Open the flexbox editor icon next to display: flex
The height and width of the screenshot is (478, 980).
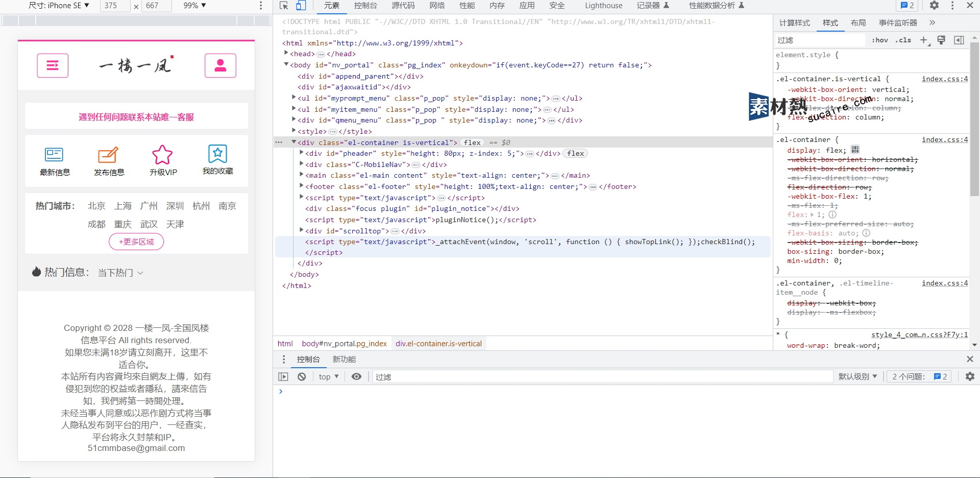coord(855,150)
